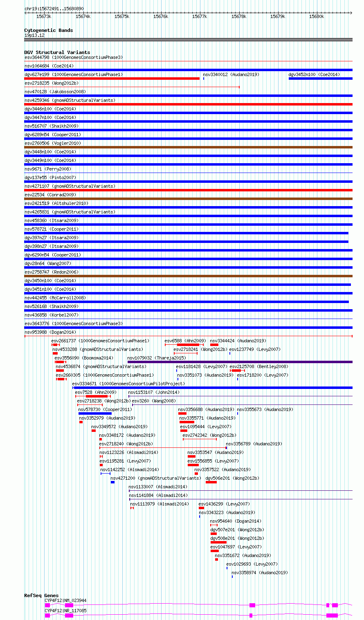Image resolution: width=364 pixels, height=620 pixels.
Task: Click the RefSeq Genes track title
Action: [41, 595]
